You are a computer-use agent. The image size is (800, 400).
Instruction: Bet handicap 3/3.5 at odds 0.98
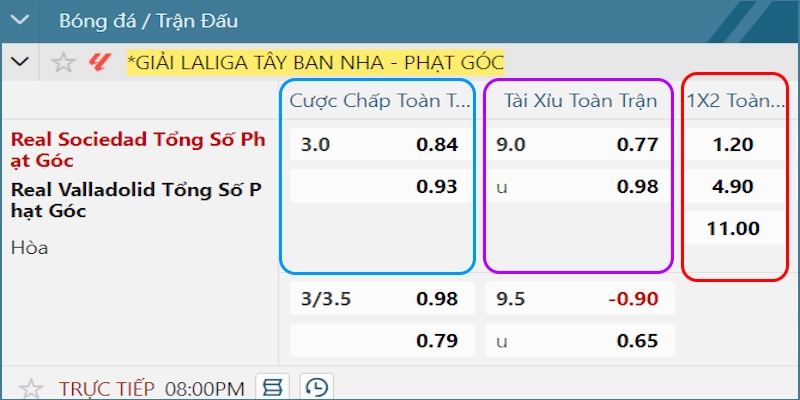382,298
